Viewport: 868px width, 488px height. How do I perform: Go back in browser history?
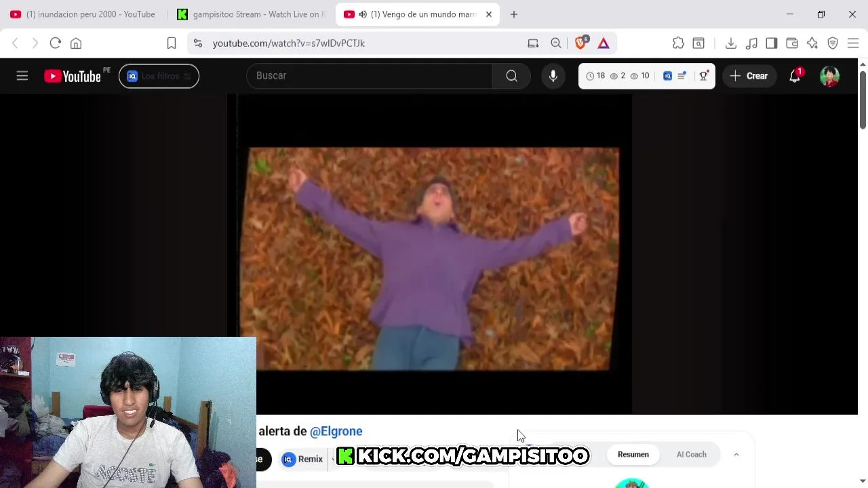[15, 43]
